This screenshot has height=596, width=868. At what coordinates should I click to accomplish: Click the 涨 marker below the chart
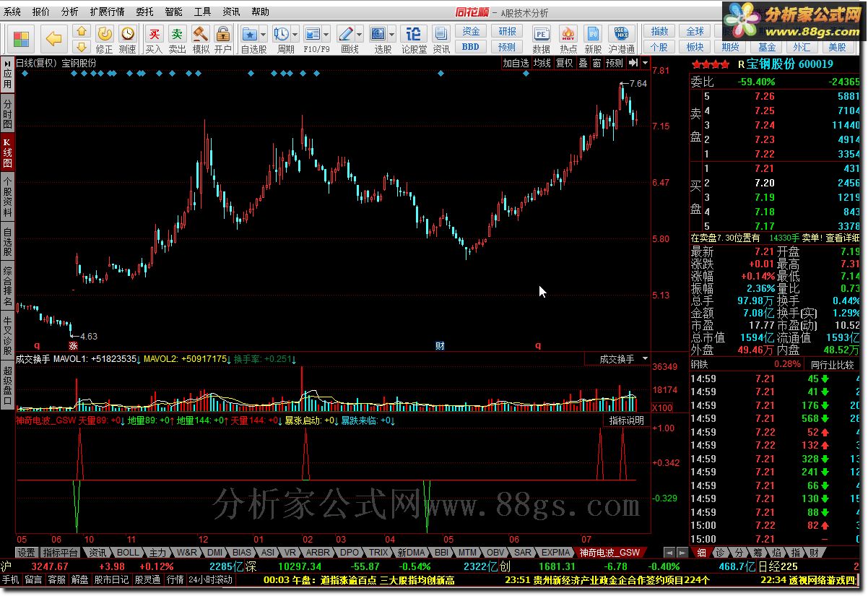(73, 346)
